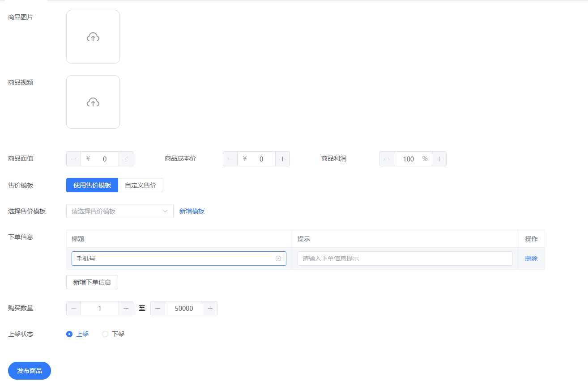Screen dimensions: 588x381
Task: Switch to 自定义售价 option
Action: (141, 185)
